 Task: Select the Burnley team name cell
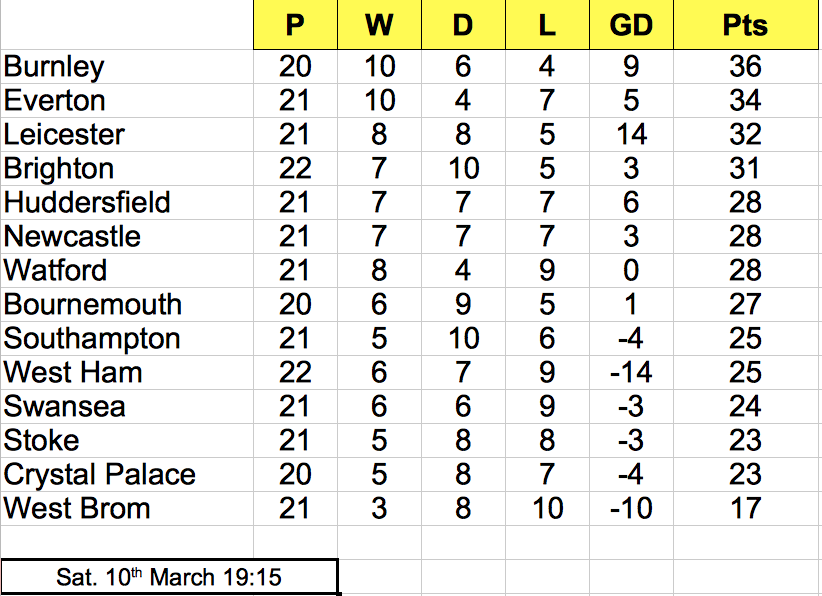127,67
